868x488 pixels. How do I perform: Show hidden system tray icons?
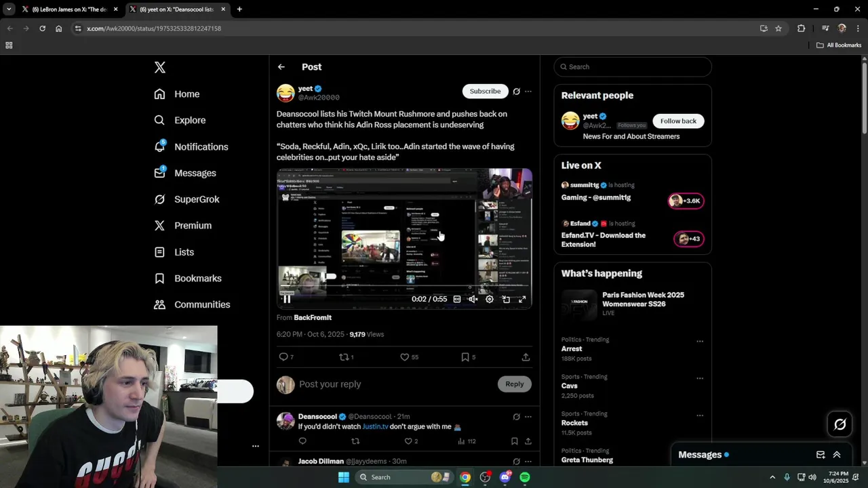[x=772, y=477]
